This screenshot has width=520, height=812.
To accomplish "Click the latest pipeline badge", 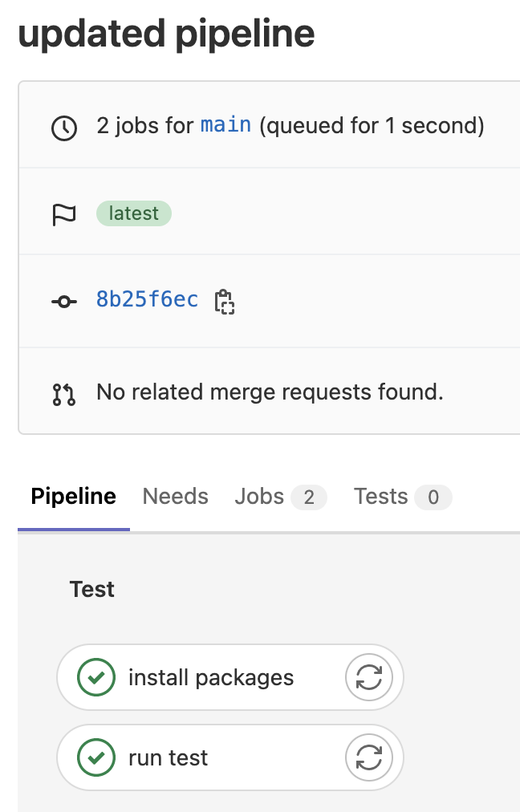I will click(x=133, y=213).
